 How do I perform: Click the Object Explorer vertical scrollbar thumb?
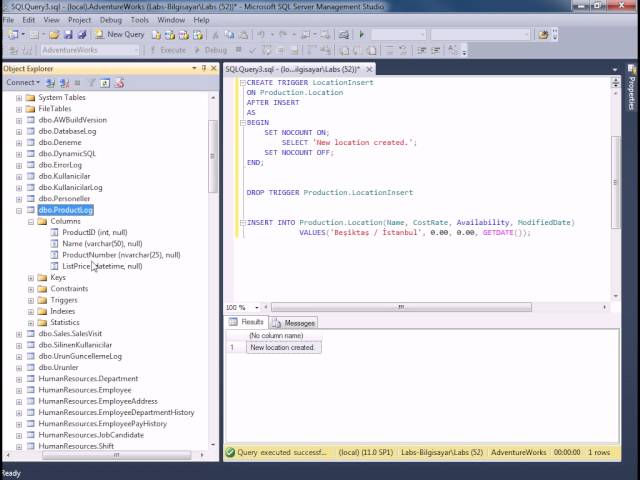pyautogui.click(x=212, y=156)
